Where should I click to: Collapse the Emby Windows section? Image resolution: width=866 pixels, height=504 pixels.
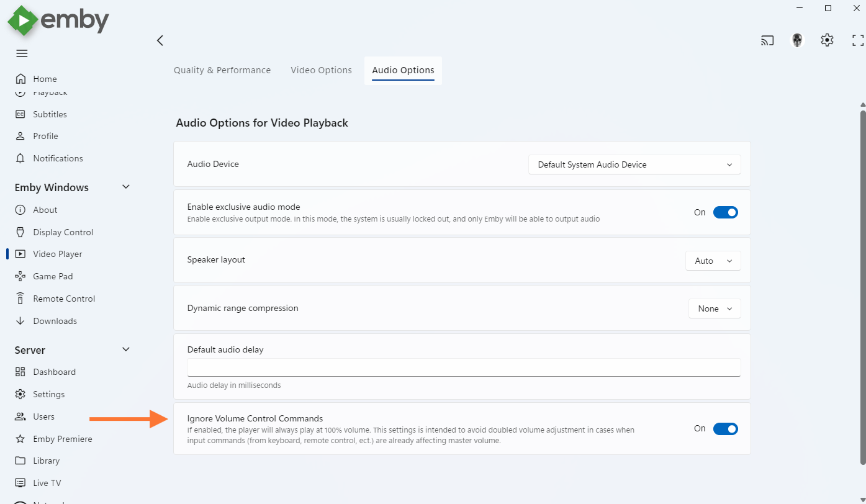(126, 187)
